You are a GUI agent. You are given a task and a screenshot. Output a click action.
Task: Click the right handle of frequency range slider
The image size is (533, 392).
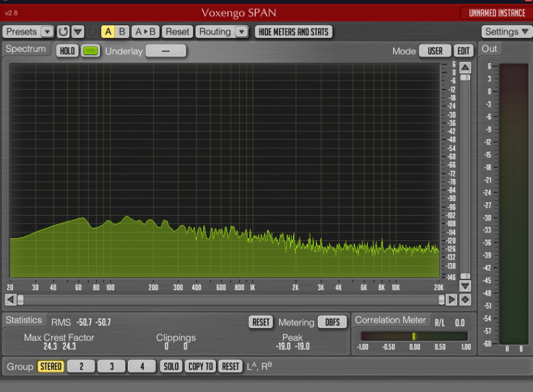[x=442, y=300]
